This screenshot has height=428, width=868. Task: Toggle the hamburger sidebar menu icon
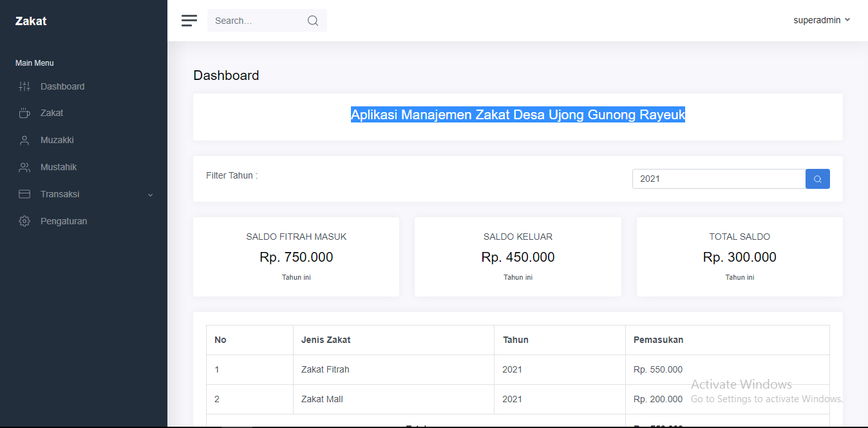[x=189, y=21]
